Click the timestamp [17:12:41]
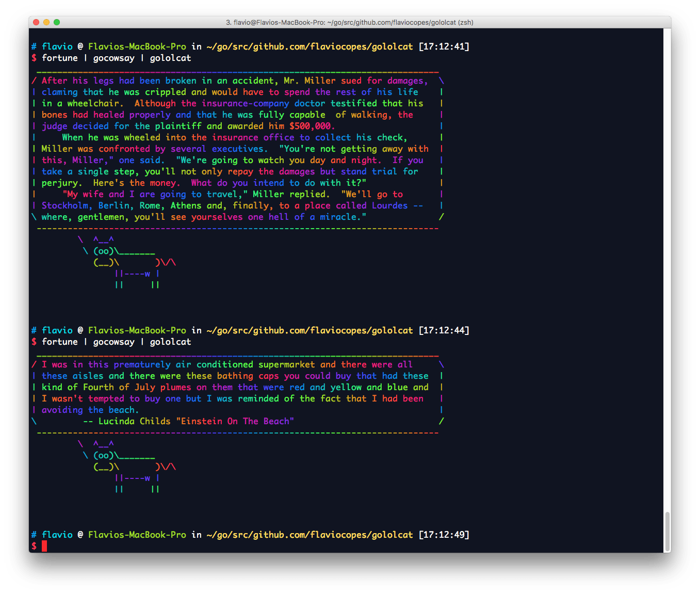Screen dimensions: 700x594 (x=444, y=46)
